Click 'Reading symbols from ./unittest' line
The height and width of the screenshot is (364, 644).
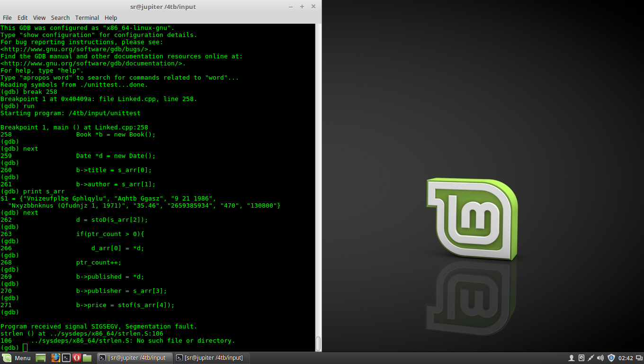pos(74,85)
